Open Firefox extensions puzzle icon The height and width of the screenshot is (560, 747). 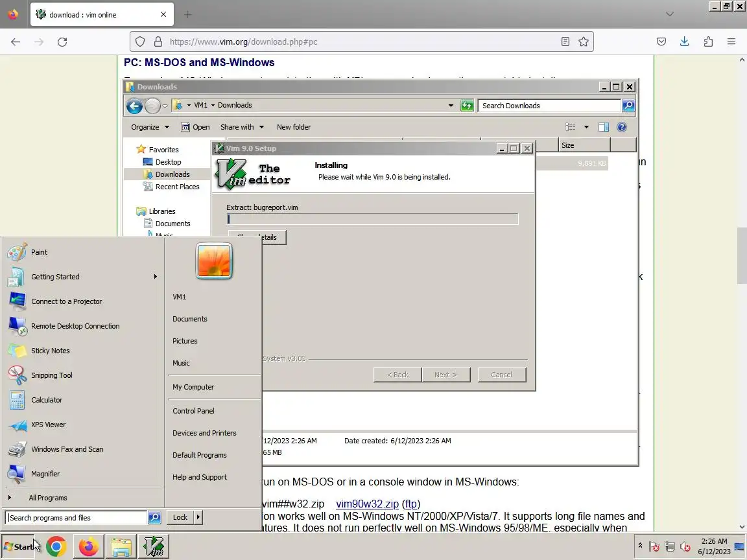pos(708,42)
